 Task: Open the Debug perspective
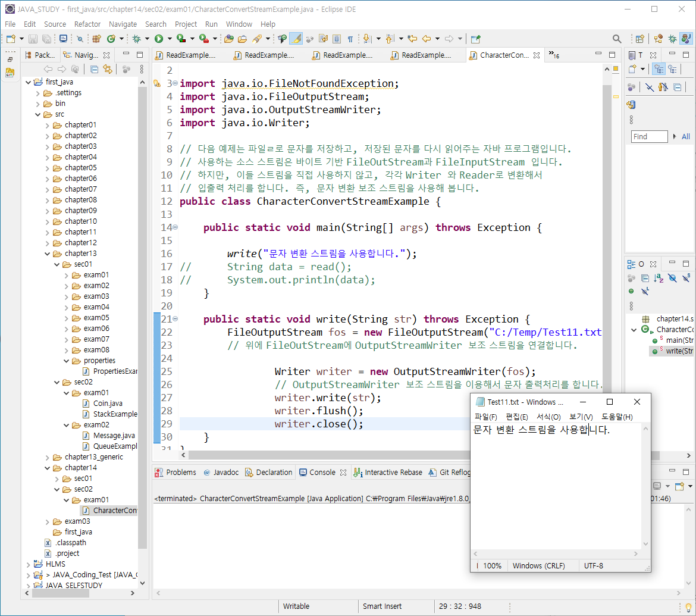(x=672, y=39)
